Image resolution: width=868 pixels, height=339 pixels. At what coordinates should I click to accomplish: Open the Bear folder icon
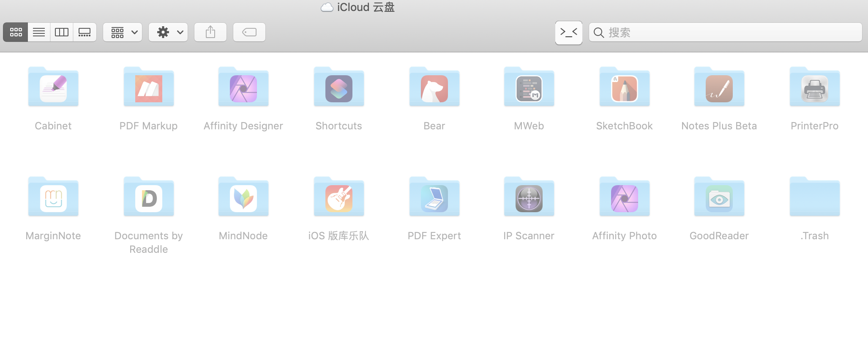click(x=434, y=87)
